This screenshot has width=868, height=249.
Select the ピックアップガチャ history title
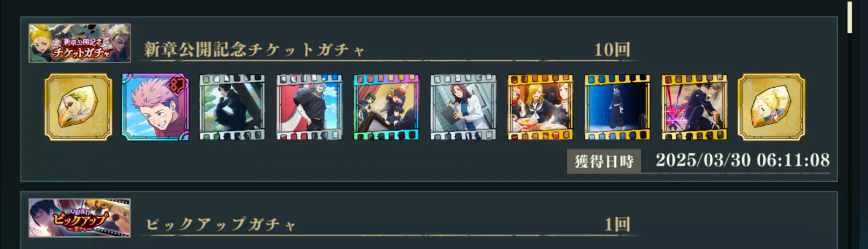coord(221,224)
